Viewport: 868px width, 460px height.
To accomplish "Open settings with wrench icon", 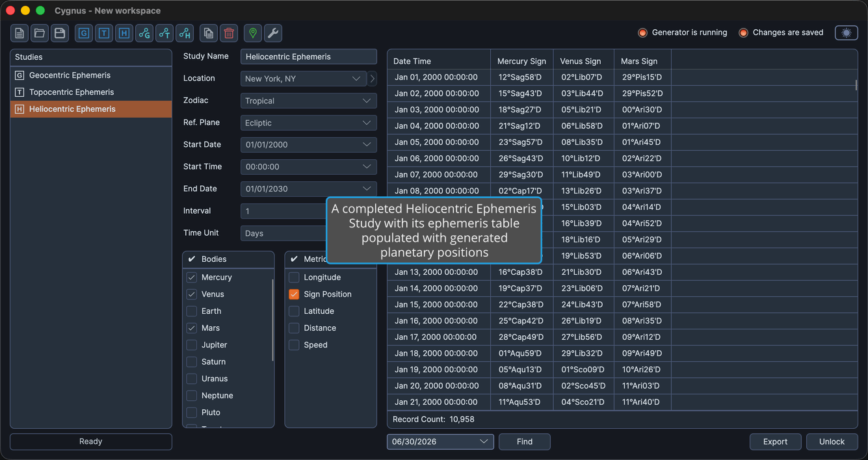I will coord(273,33).
